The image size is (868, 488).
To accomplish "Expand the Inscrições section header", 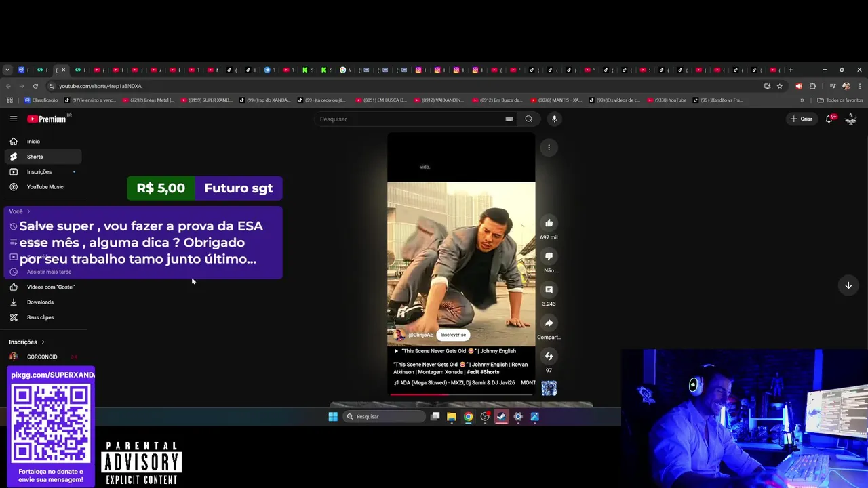I will 27,342.
